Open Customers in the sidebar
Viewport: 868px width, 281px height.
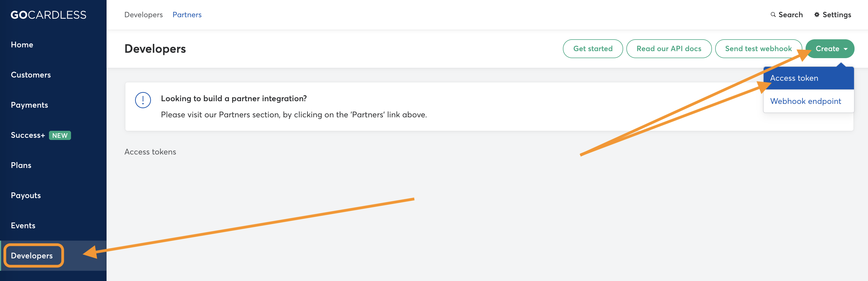coord(31,75)
